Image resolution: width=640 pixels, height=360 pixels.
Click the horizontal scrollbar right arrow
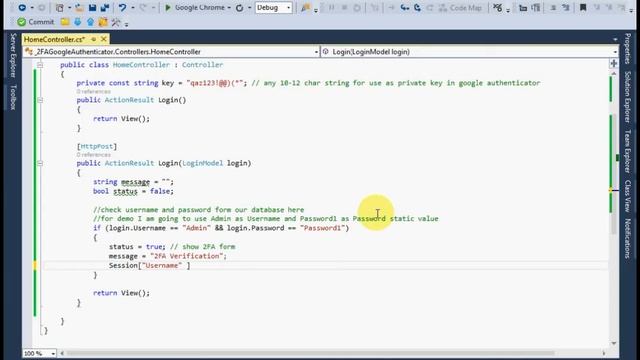[x=604, y=353]
